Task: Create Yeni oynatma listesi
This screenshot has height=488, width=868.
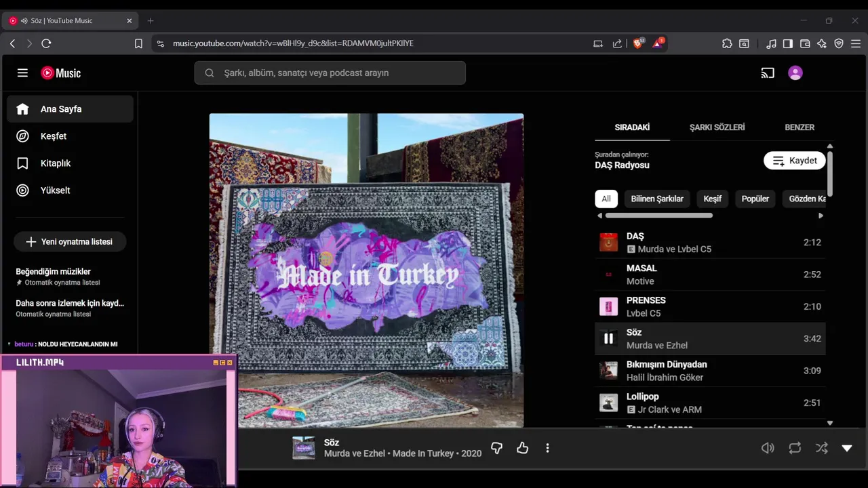Action: pos(70,241)
